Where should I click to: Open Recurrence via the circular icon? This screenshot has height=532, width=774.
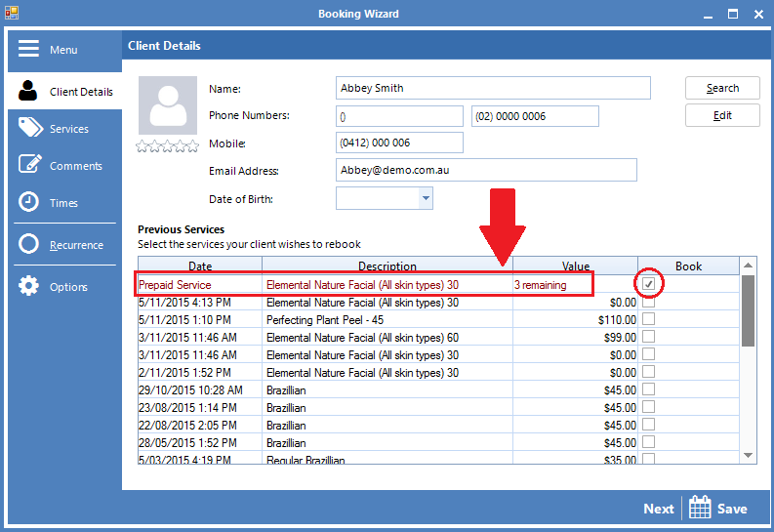tap(29, 244)
